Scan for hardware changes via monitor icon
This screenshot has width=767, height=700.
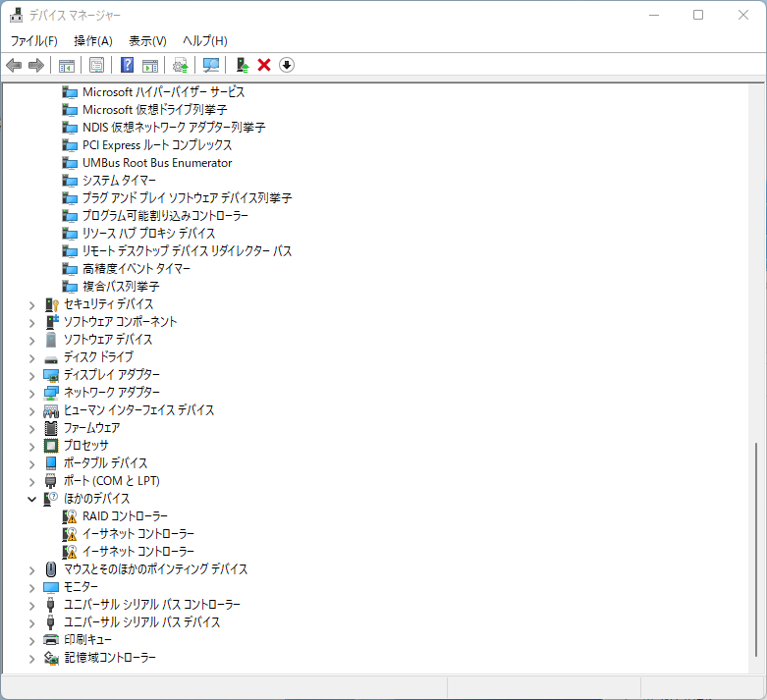[x=211, y=65]
